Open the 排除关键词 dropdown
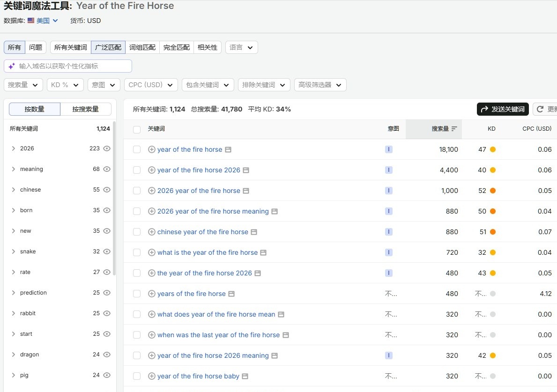557x392 pixels. (x=264, y=85)
